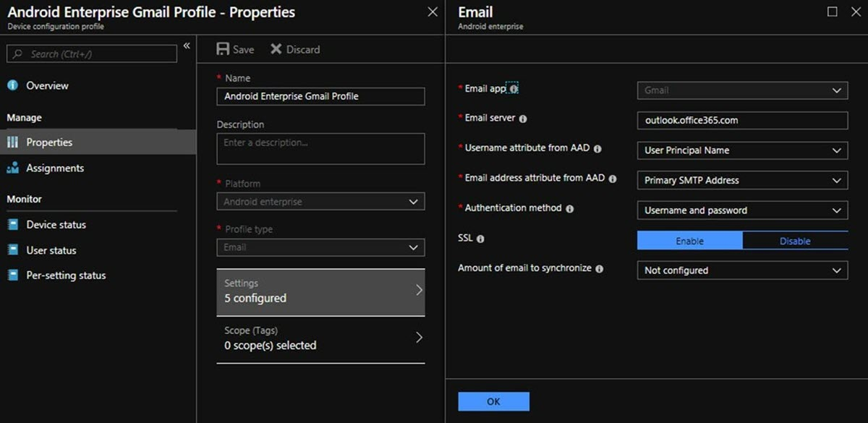Click the info icon next to SSL
This screenshot has height=423, width=868.
click(481, 239)
